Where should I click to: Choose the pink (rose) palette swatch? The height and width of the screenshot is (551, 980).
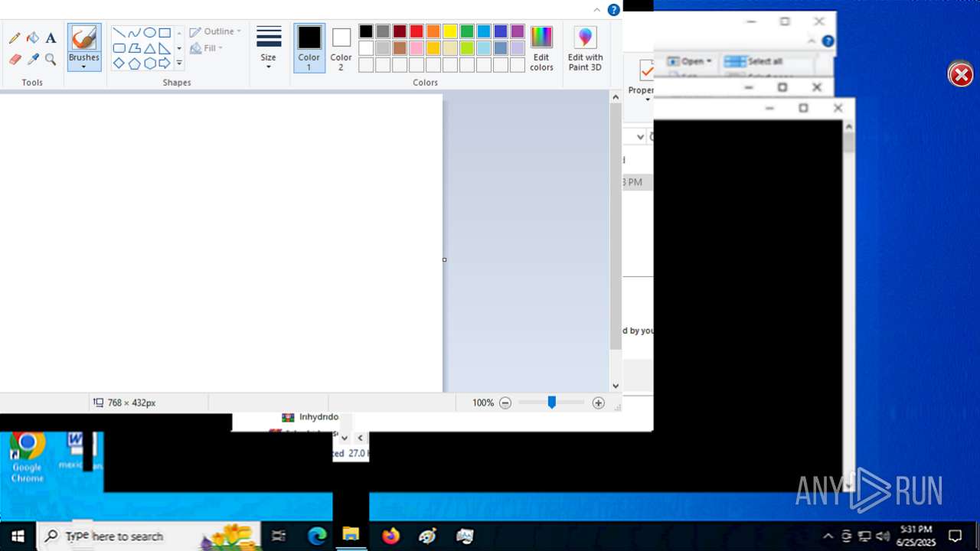tap(416, 48)
